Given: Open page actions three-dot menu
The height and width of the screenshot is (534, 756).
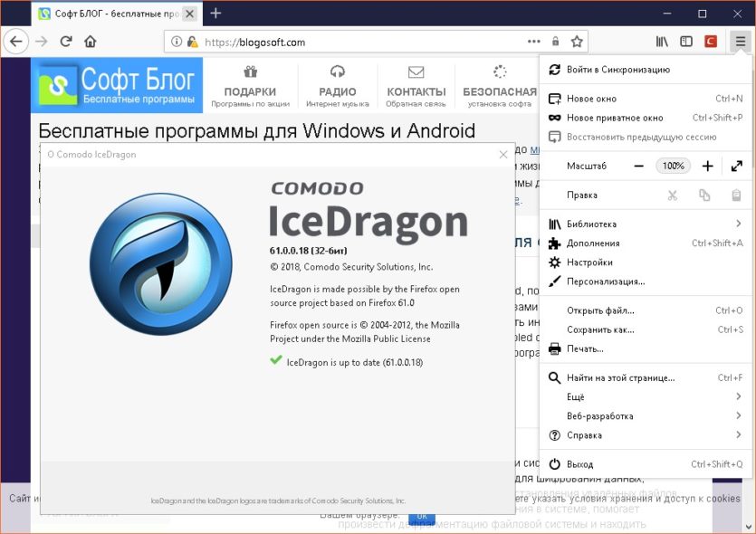Looking at the screenshot, I should 534,42.
